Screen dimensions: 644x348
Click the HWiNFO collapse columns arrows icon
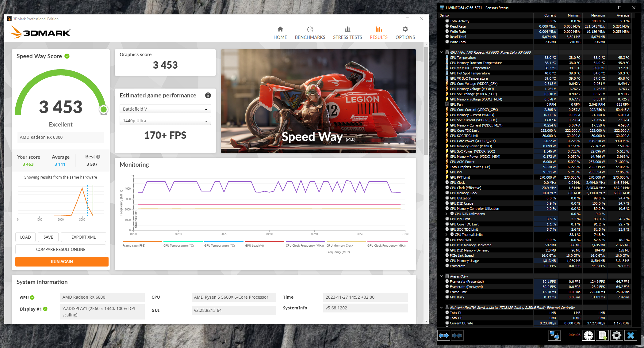457,335
